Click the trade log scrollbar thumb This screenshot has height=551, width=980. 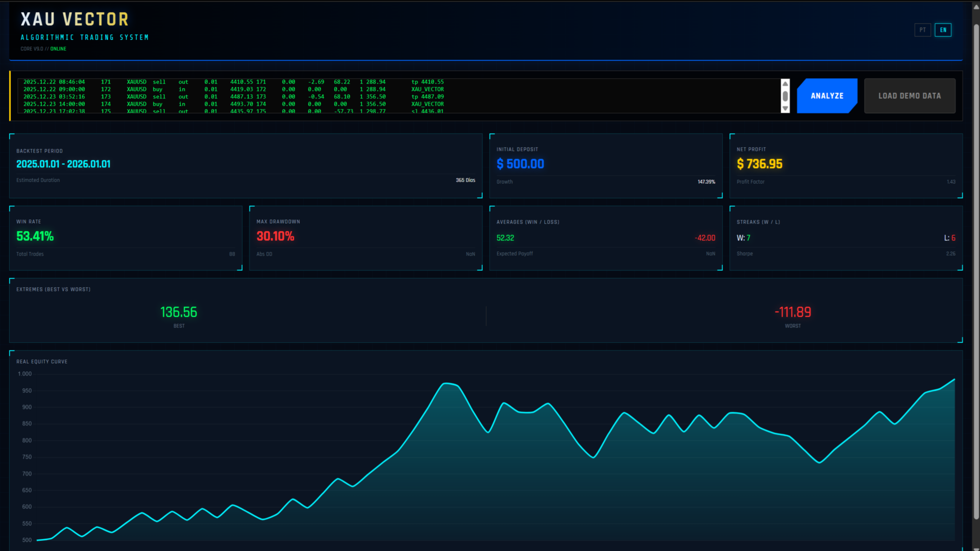pyautogui.click(x=785, y=96)
